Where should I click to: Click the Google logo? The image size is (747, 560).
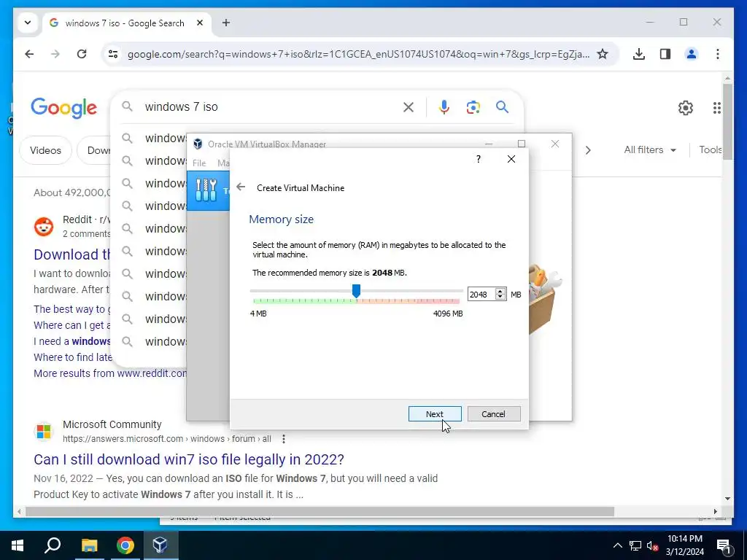[64, 108]
